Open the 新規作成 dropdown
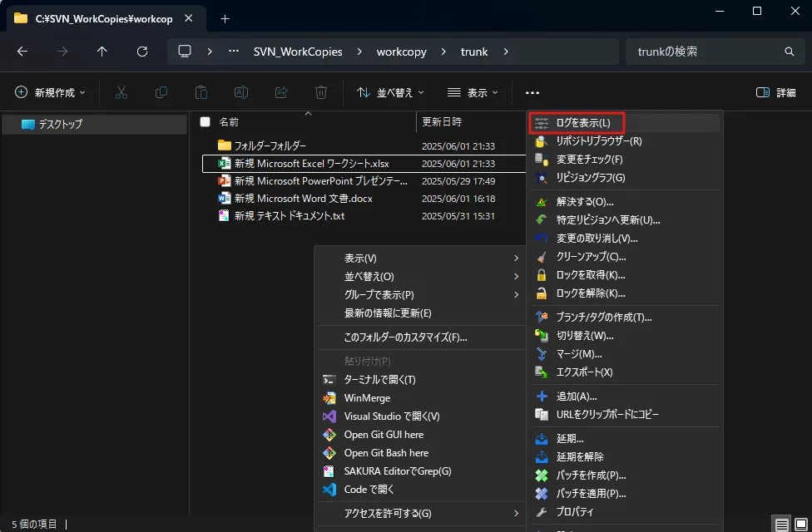 pos(50,92)
